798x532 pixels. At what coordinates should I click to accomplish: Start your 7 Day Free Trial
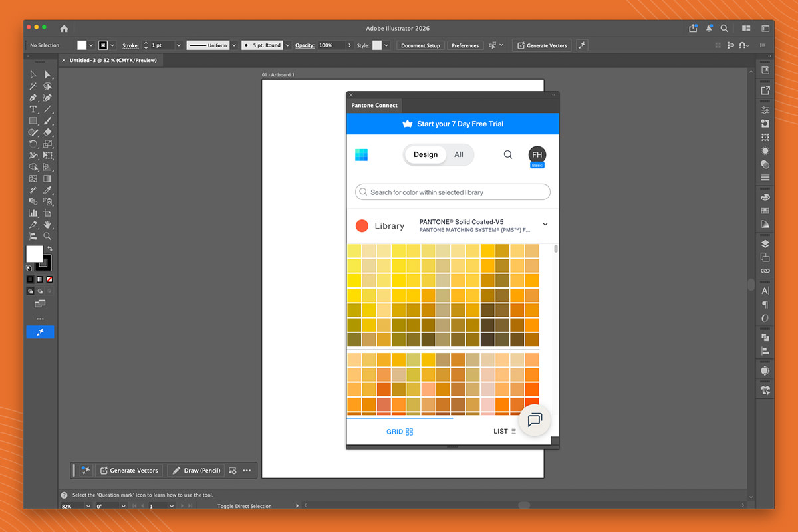click(x=453, y=124)
